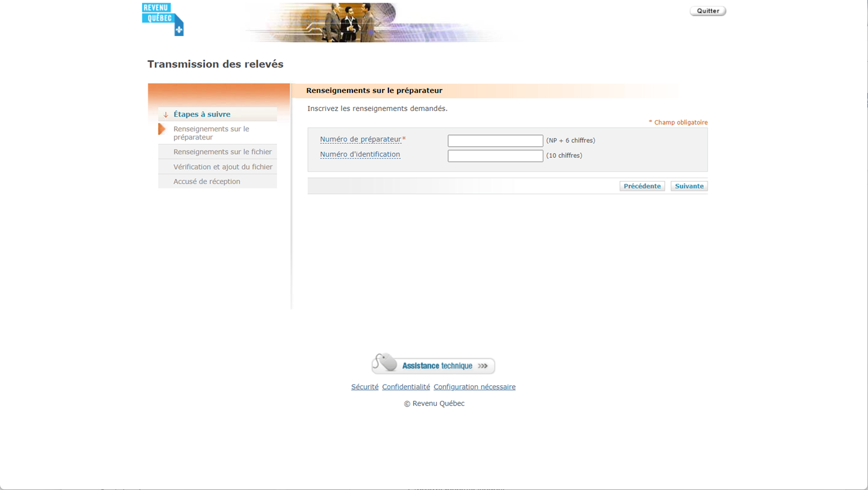The image size is (868, 490).
Task: Click the Numéro de préparateur link
Action: [360, 139]
